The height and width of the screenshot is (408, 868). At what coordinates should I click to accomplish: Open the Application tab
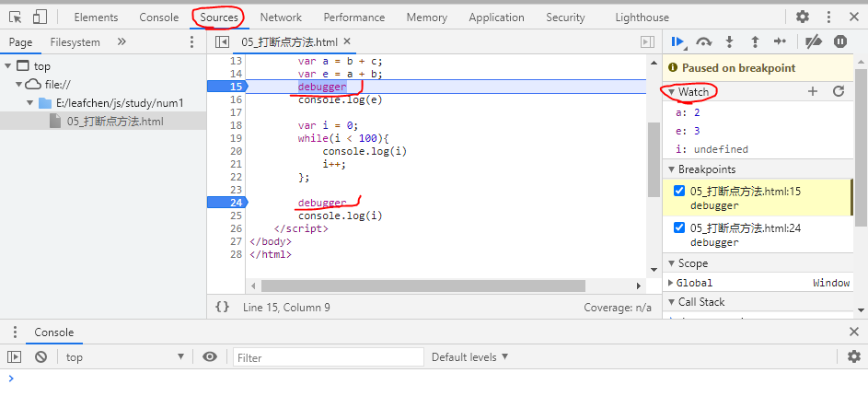tap(496, 17)
